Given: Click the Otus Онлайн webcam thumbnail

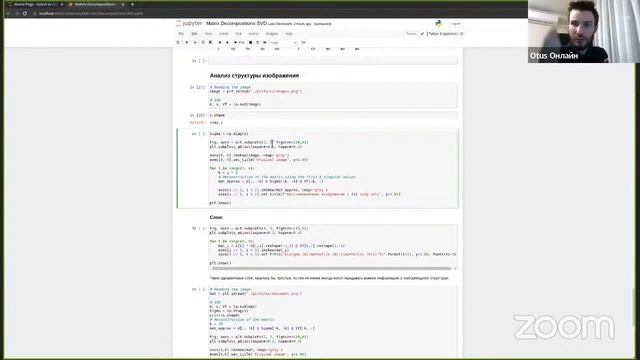Looking at the screenshot, I should (x=584, y=31).
